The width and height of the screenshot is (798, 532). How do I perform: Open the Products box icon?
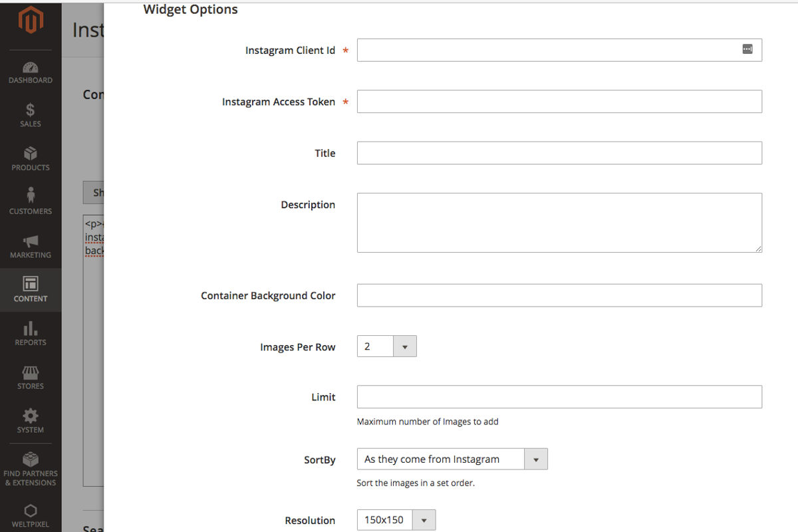(x=31, y=154)
